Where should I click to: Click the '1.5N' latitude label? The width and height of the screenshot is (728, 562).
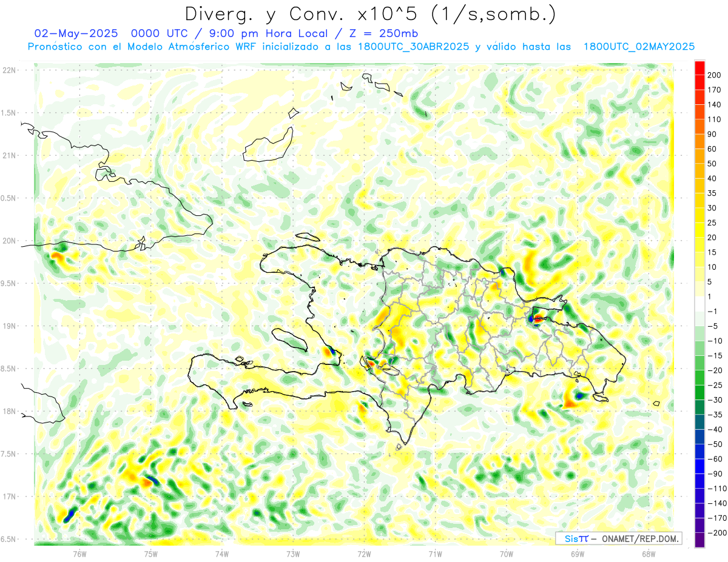(x=8, y=113)
